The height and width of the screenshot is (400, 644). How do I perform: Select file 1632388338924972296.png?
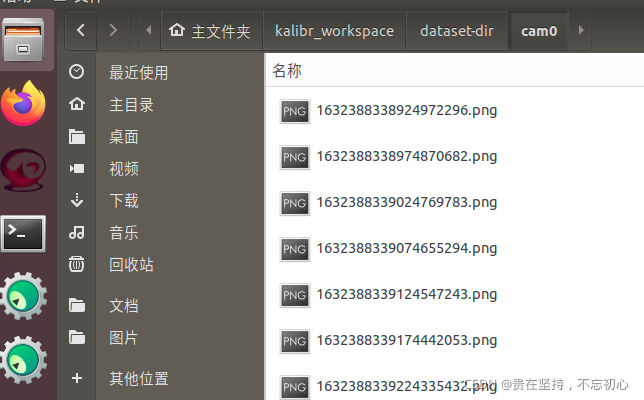tap(407, 111)
